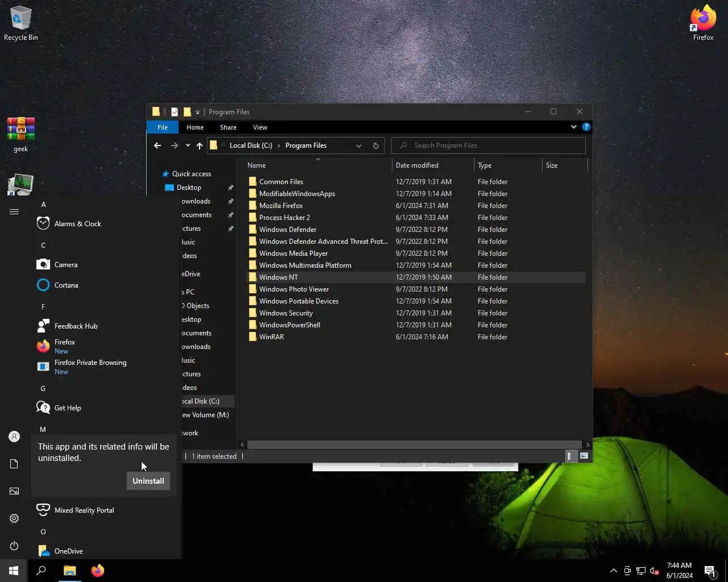The height and width of the screenshot is (582, 728).
Task: Click Search Program Files field
Action: tap(488, 145)
